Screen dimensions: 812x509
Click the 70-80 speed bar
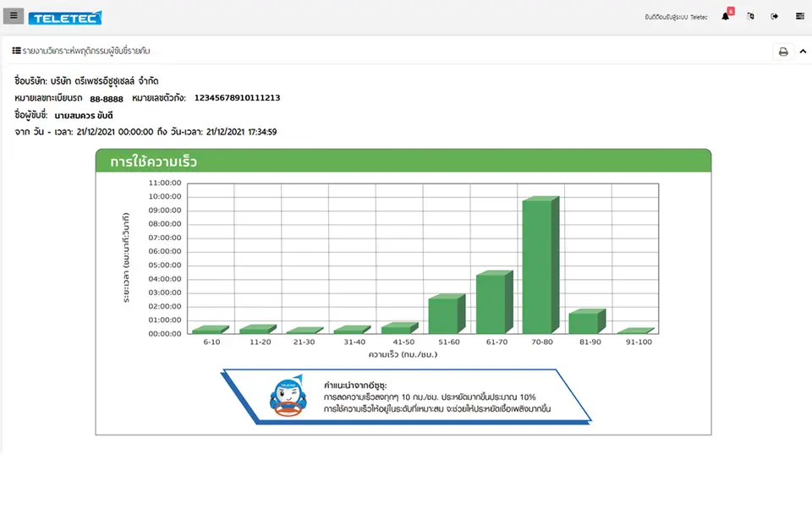540,265
